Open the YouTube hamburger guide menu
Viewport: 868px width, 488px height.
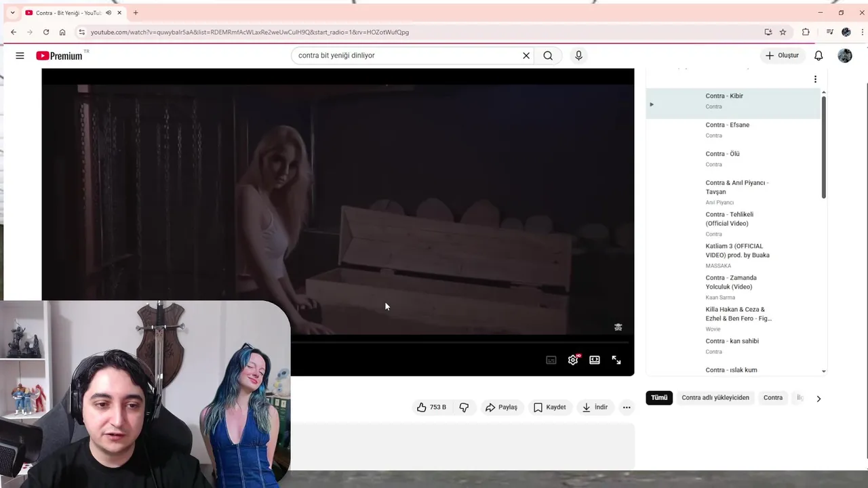20,56
